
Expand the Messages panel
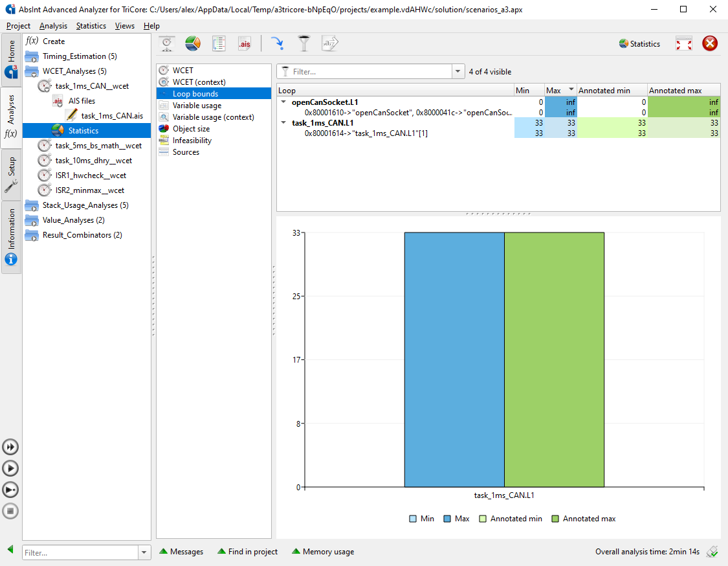tap(181, 552)
